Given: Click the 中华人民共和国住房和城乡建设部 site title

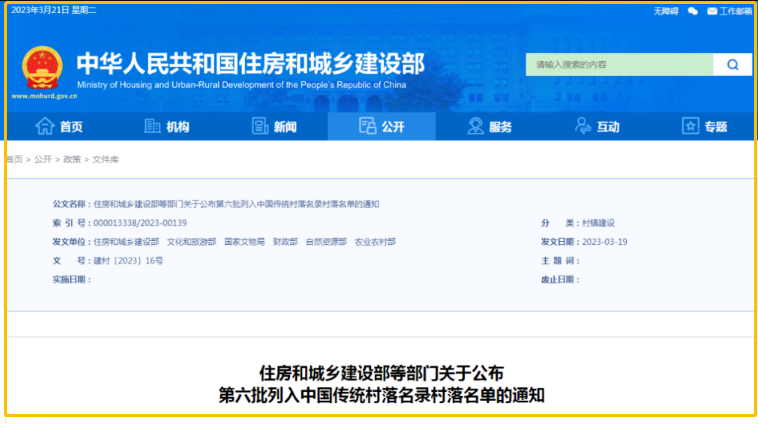Looking at the screenshot, I should point(250,64).
